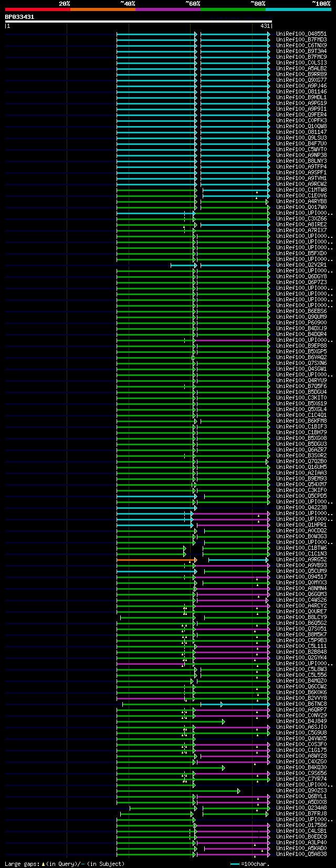The width and height of the screenshot is (336, 868).
Task: Select hit label UniRef100_Q2V2R1
Action: point(301,265)
